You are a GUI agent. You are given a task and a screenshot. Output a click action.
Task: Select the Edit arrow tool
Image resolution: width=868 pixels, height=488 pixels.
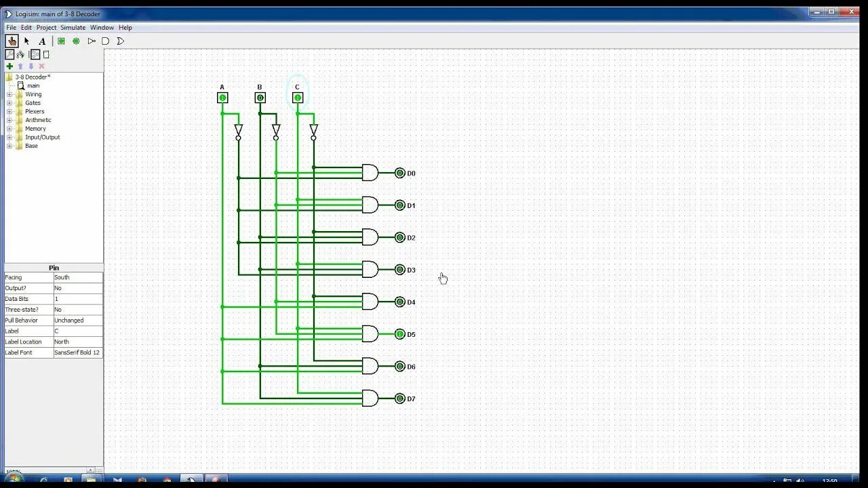(x=27, y=41)
